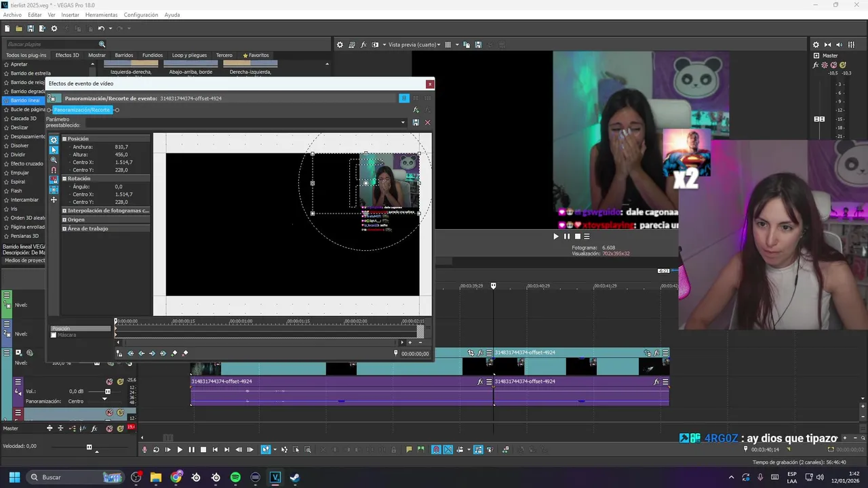Open the plug-in chain button in Pan/Crop dialog
The height and width of the screenshot is (488, 868).
[x=416, y=110]
